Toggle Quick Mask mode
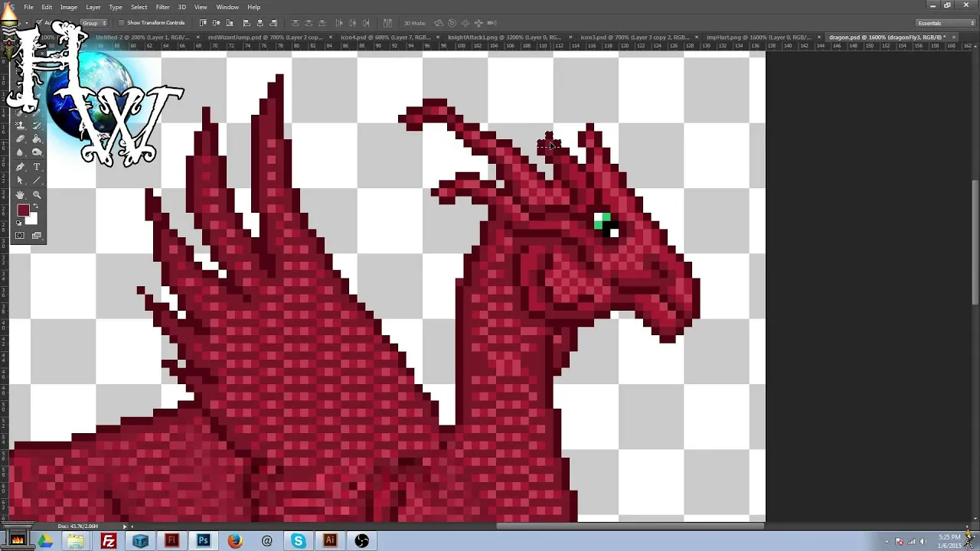980x551 pixels. [x=20, y=235]
